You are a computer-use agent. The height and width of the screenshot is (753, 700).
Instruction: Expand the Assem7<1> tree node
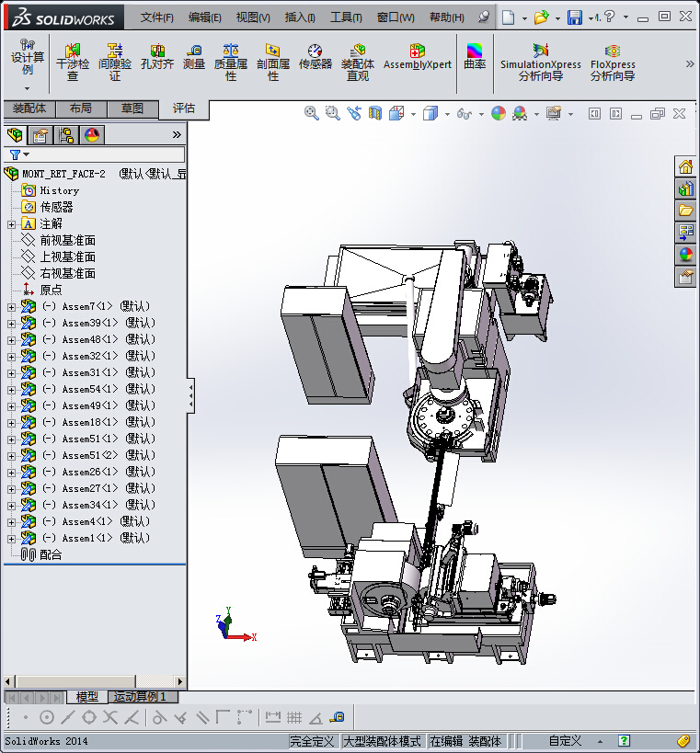click(x=11, y=306)
